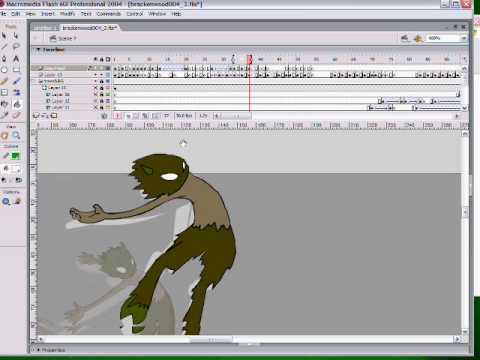Click the Edit Symbols icon
Viewport: 480px width, 360px height.
click(x=418, y=39)
